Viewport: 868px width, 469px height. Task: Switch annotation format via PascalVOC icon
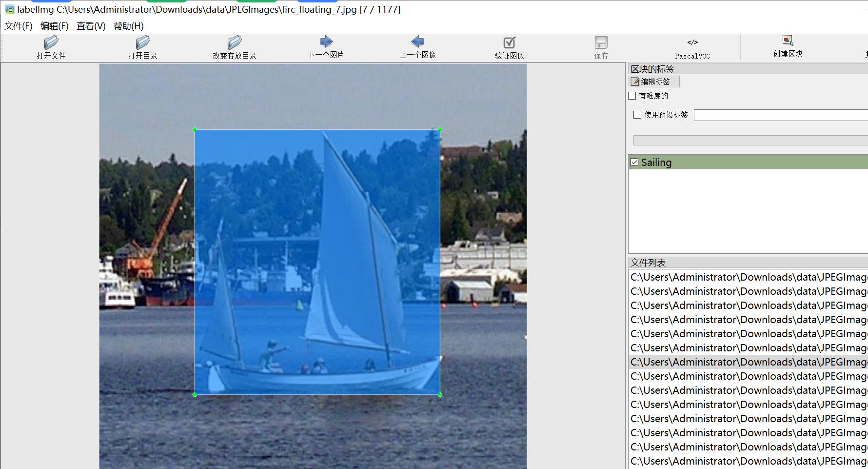pos(692,42)
